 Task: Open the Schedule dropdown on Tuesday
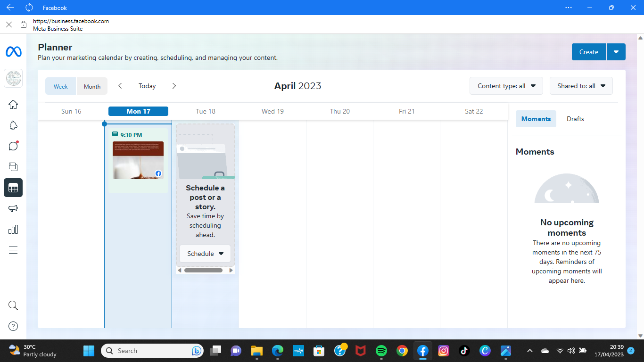pyautogui.click(x=205, y=254)
